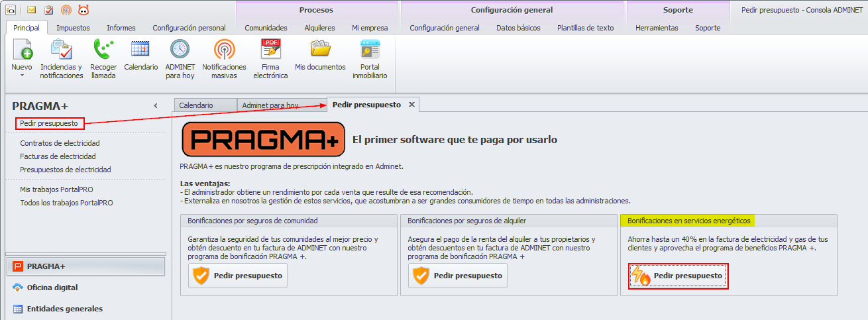This screenshot has height=320, width=868.
Task: Open the Informes ribbon tab
Action: [x=121, y=28]
